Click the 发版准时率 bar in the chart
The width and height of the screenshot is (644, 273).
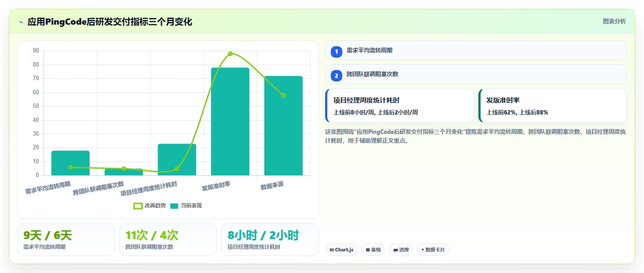pyautogui.click(x=230, y=122)
